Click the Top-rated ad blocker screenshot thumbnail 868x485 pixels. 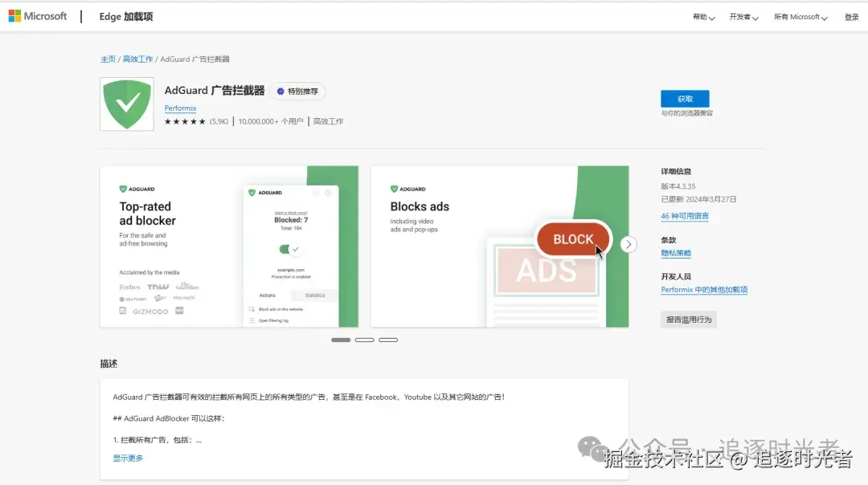click(x=228, y=246)
